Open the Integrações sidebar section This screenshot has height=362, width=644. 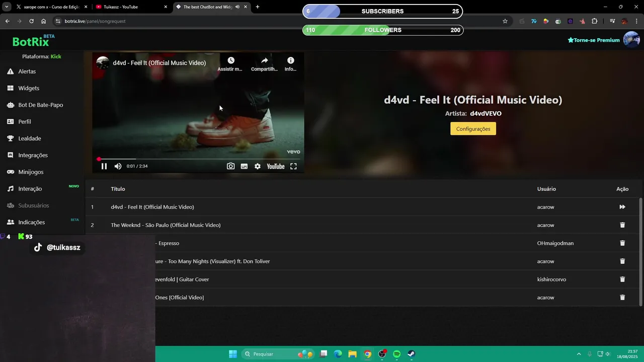(x=33, y=155)
